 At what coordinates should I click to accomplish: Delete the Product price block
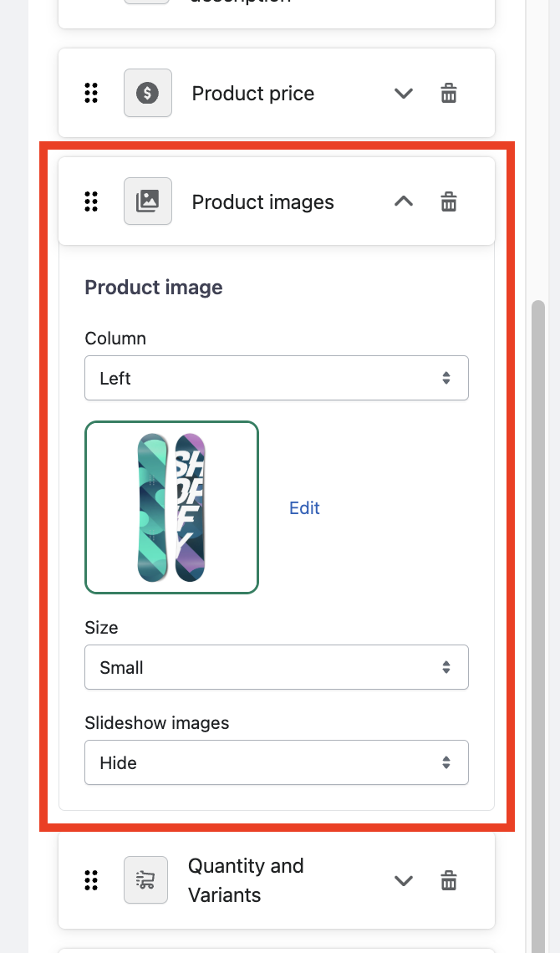[x=449, y=93]
